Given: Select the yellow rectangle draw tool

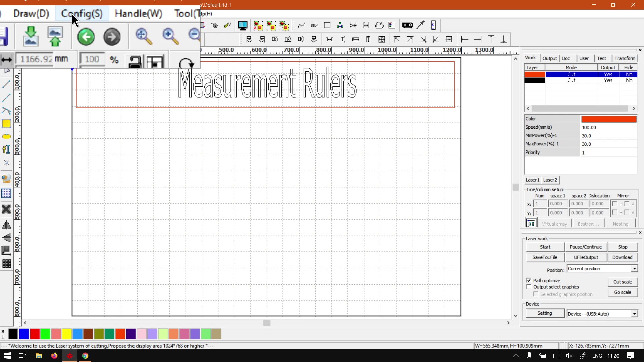Looking at the screenshot, I should coord(6,124).
